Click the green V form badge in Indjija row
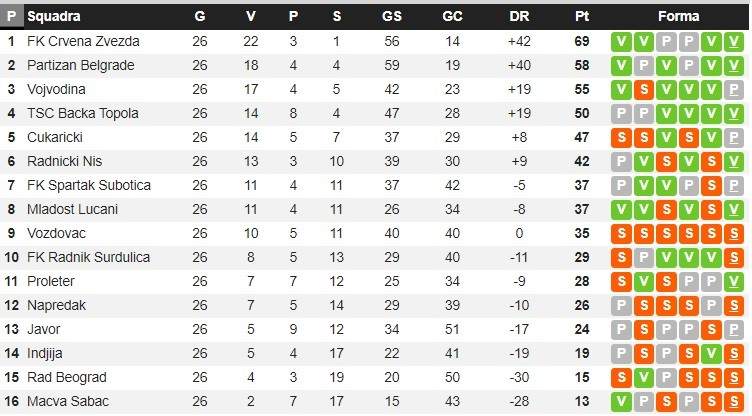The image size is (752, 416). 711,354
